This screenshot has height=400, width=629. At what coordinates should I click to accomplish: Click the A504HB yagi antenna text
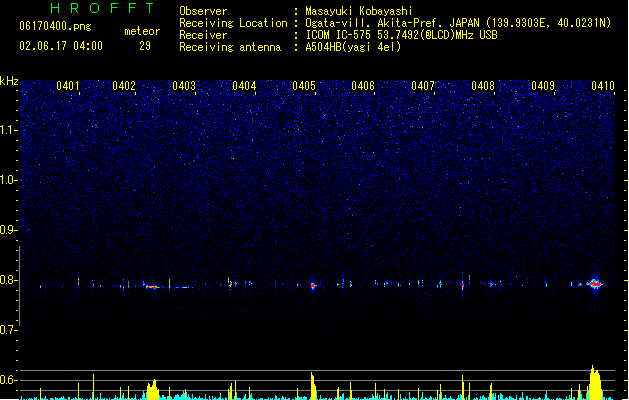(x=353, y=47)
